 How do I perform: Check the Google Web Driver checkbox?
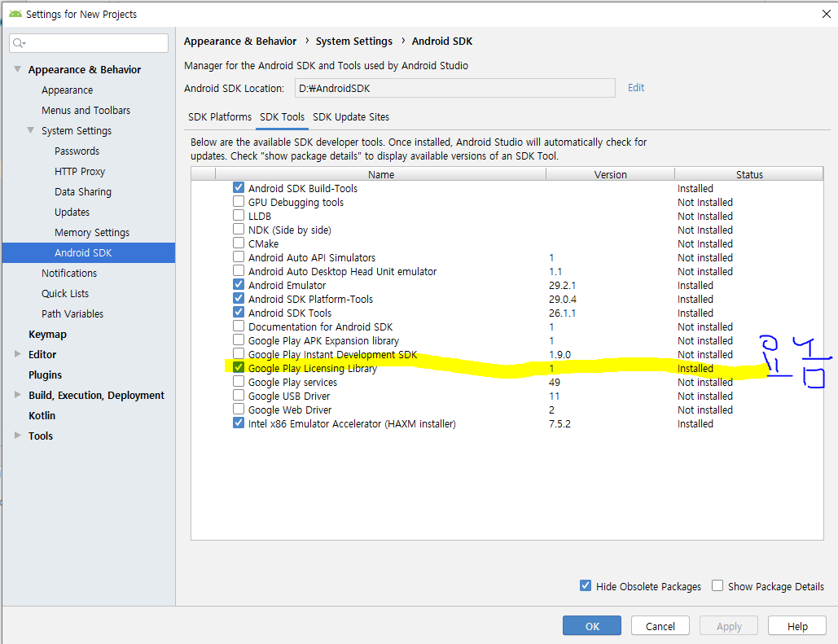(239, 410)
